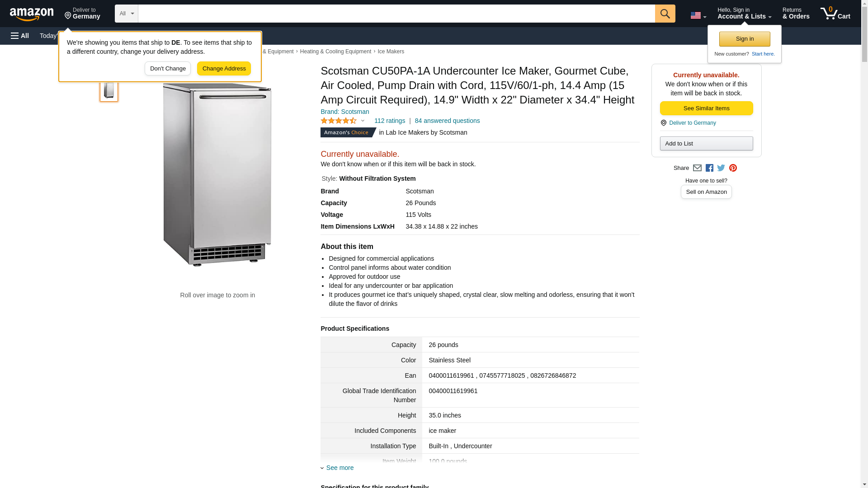Open the 84 answered questions link

447,121
